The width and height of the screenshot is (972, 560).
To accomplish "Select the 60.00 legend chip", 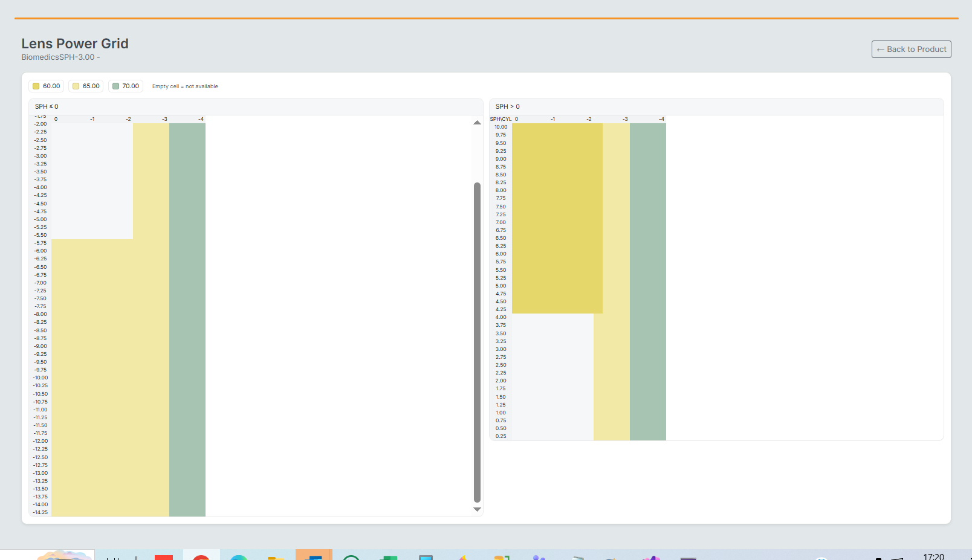I will coord(46,86).
